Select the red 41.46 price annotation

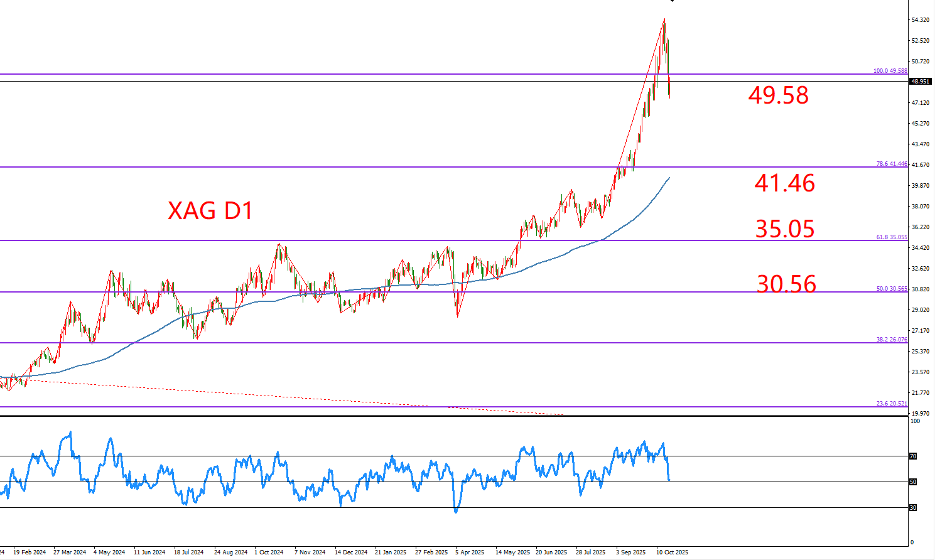coord(784,183)
